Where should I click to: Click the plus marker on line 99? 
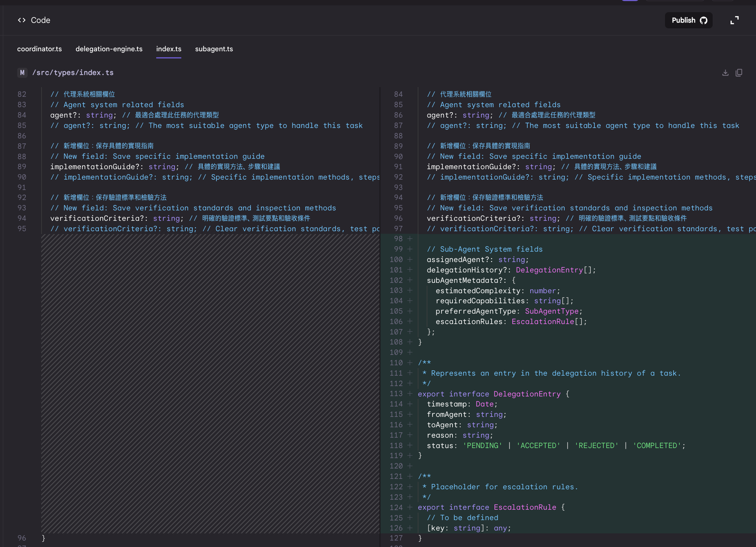410,249
